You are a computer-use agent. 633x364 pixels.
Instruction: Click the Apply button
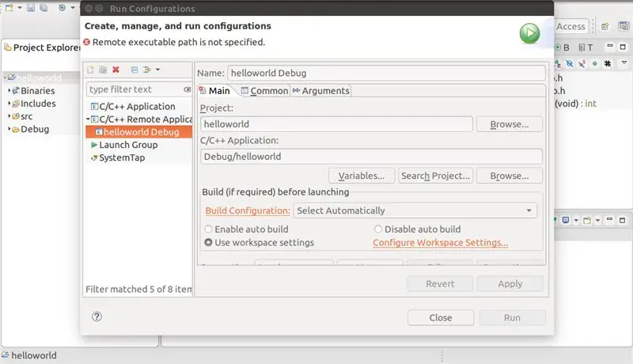[510, 284]
